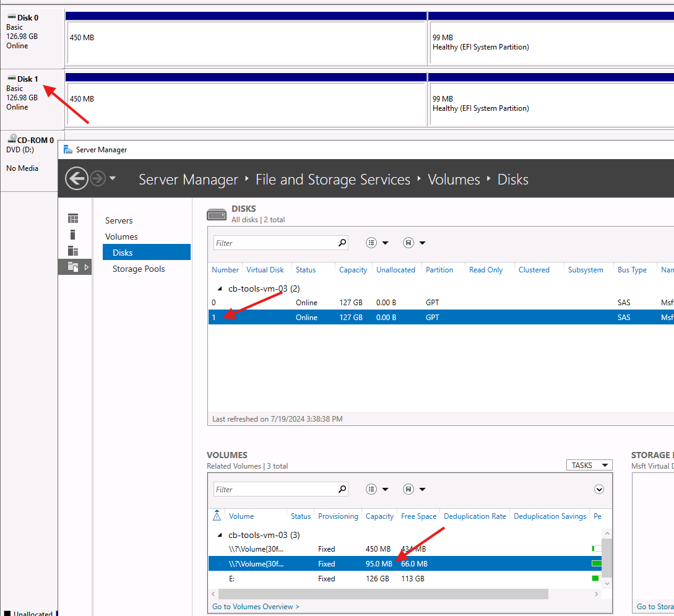Switch to the Volumes navigation item
The image size is (674, 616).
pos(121,236)
